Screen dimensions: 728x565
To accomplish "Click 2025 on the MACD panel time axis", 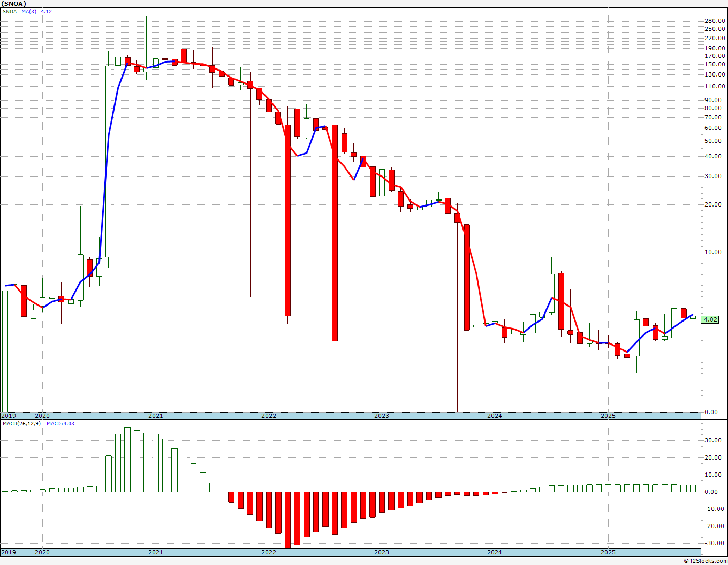I will pyautogui.click(x=608, y=552).
